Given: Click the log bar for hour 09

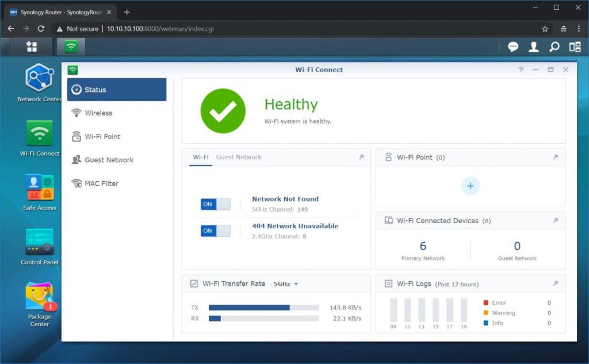Looking at the screenshot, I should tap(393, 310).
